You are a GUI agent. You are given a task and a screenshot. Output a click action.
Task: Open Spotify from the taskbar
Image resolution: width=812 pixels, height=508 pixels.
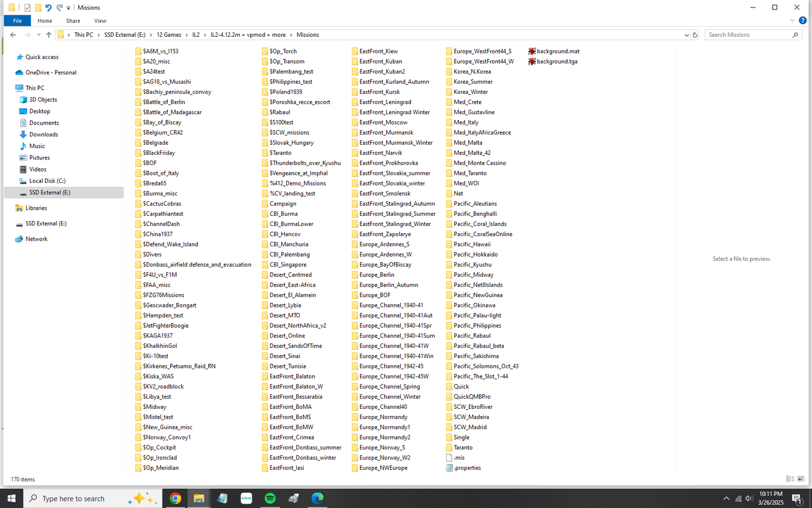click(x=270, y=498)
